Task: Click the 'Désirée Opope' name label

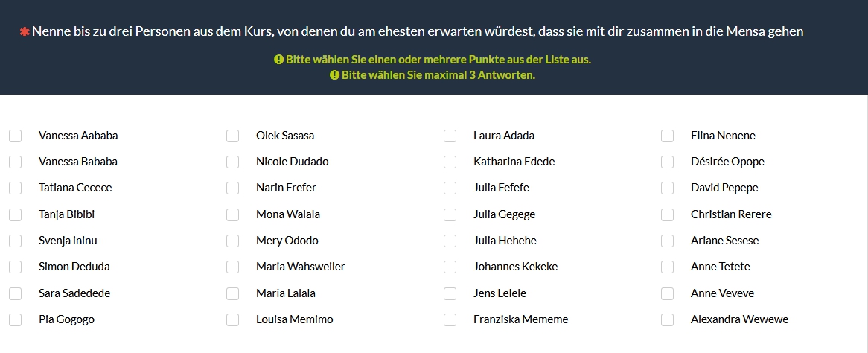Action: (x=727, y=162)
